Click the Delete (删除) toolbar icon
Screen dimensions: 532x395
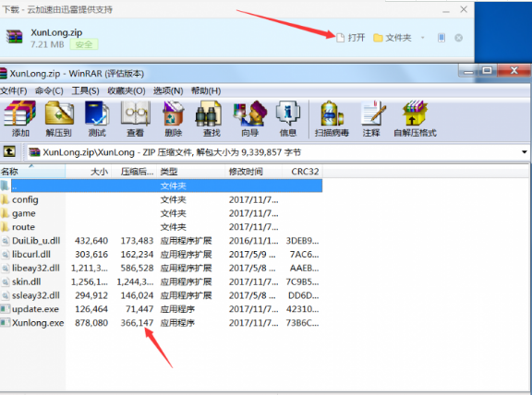[x=174, y=119]
